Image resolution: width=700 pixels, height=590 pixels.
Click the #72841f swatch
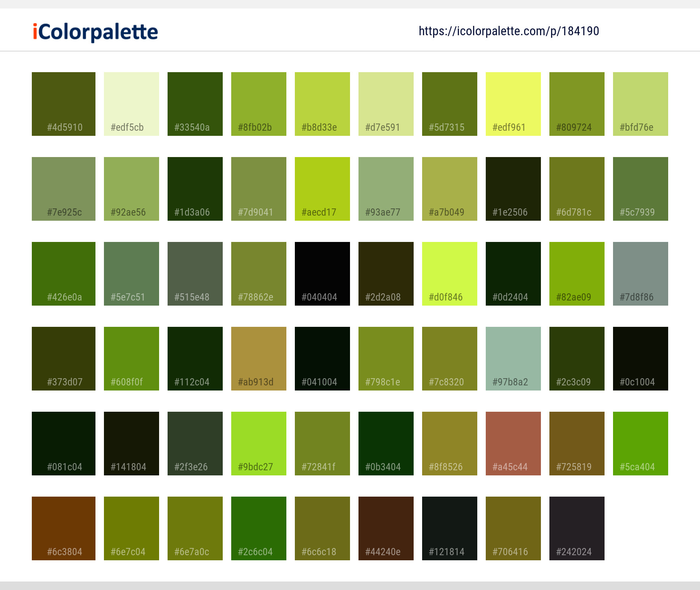(x=322, y=444)
